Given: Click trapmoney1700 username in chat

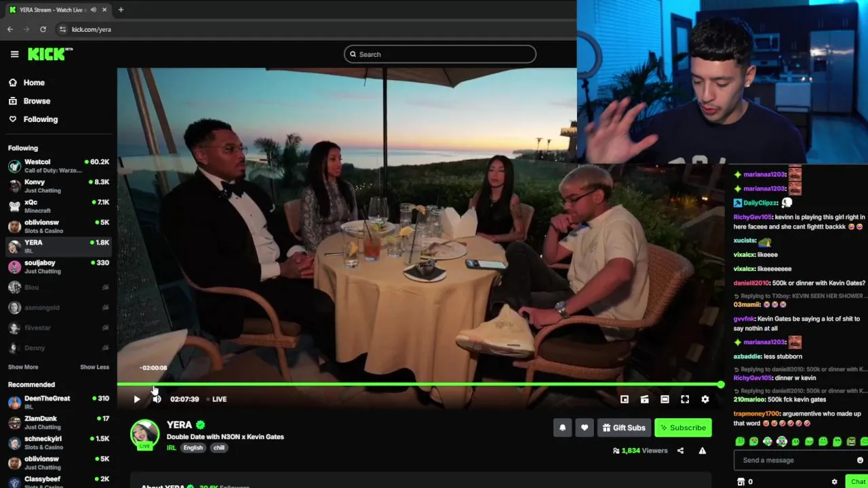Looking at the screenshot, I should click(756, 413).
